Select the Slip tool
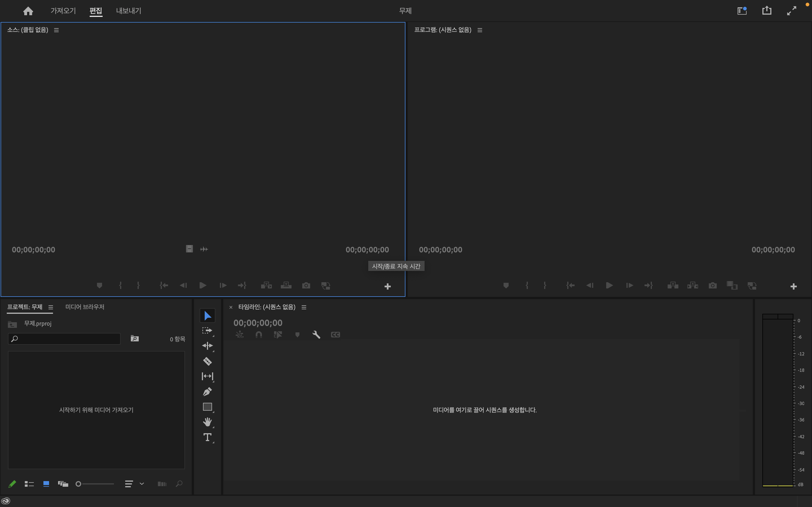This screenshot has height=507, width=812. (207, 376)
